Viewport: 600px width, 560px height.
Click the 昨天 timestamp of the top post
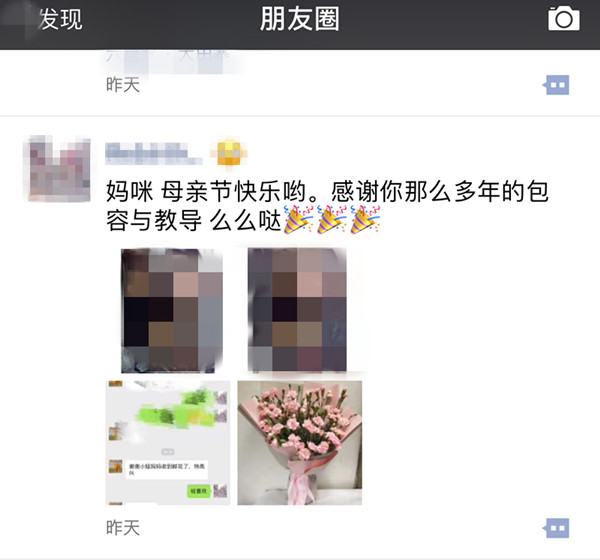click(x=123, y=85)
